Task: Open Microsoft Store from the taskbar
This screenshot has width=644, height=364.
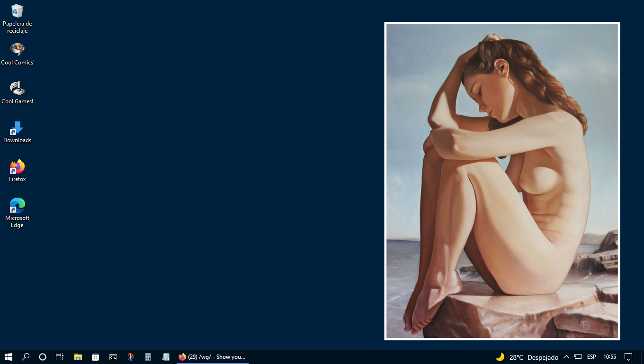Action: point(96,357)
